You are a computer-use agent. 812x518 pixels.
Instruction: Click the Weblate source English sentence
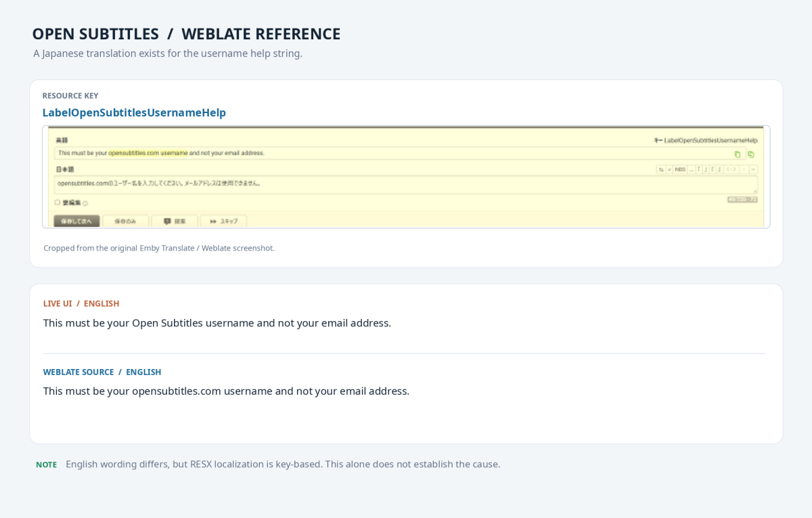click(x=226, y=391)
